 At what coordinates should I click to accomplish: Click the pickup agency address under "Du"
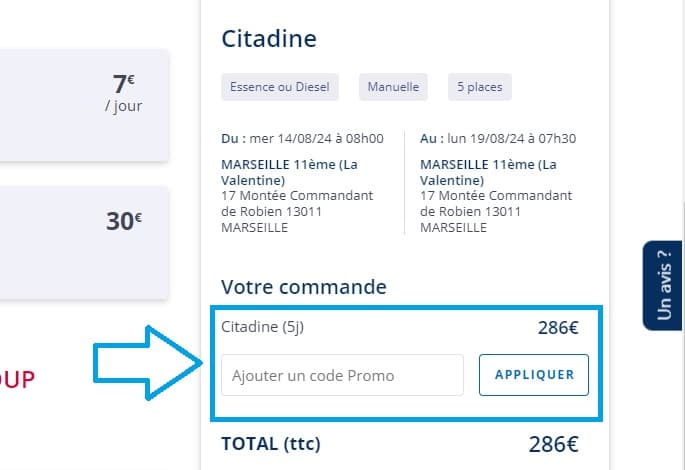click(297, 196)
